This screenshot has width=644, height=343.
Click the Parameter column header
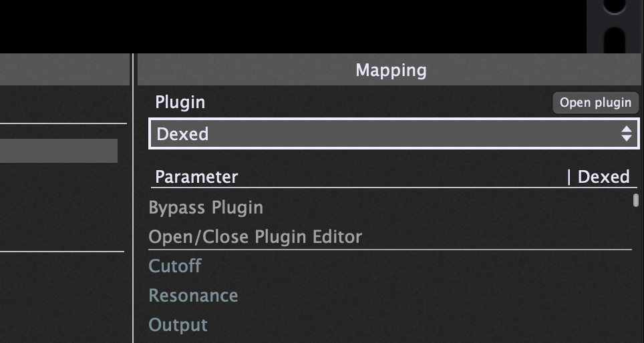pos(196,177)
